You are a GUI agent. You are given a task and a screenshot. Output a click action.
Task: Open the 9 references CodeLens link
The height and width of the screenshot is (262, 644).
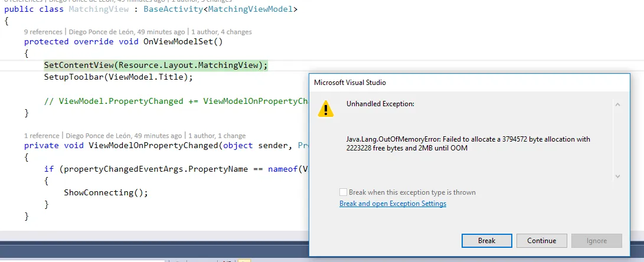[x=43, y=32]
